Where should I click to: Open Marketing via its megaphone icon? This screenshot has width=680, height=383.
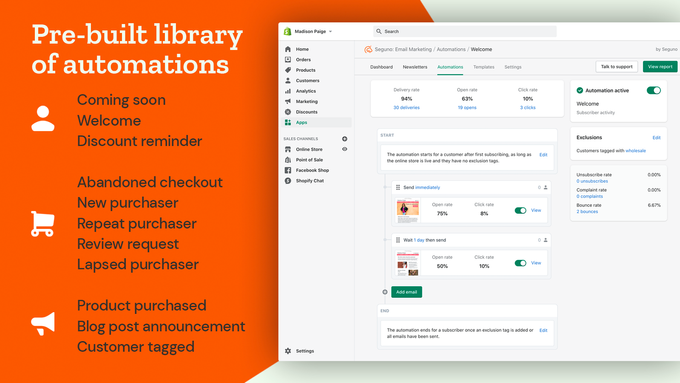(288, 101)
